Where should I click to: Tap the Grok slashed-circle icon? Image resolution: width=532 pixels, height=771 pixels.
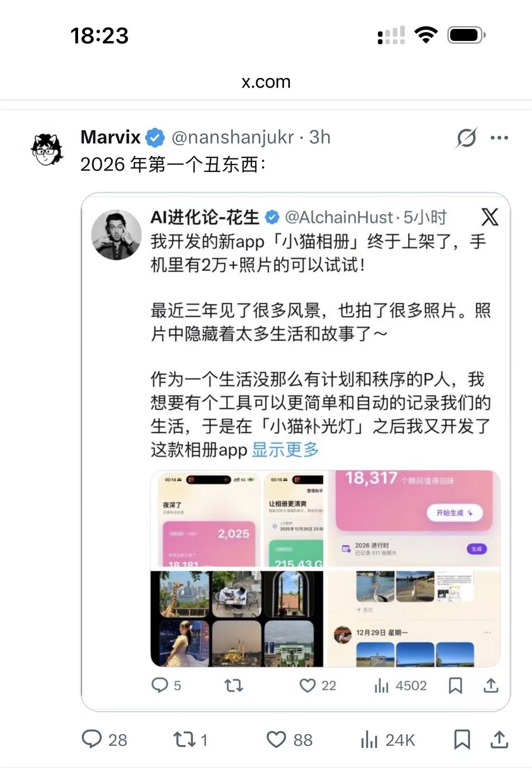(x=467, y=138)
